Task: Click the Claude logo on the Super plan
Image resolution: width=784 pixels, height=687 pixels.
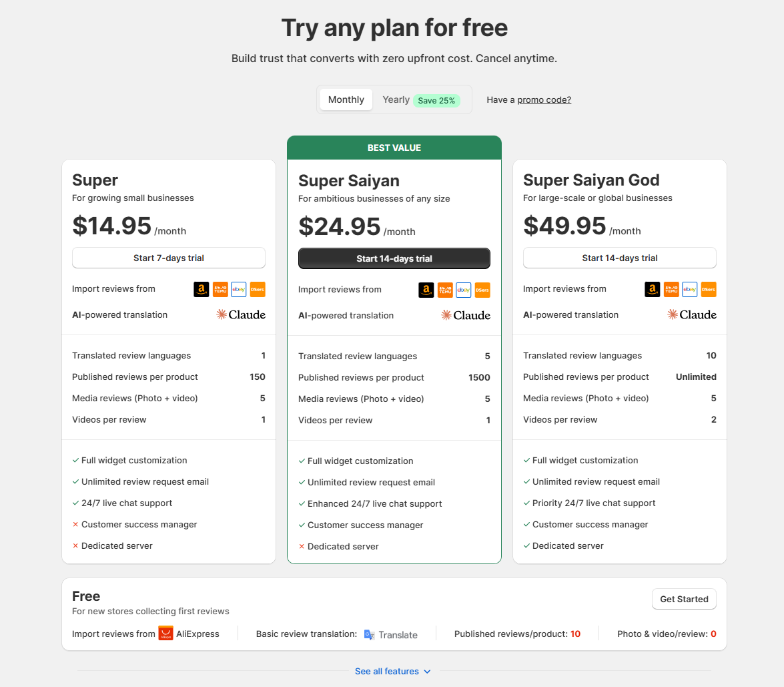Action: [x=240, y=314]
